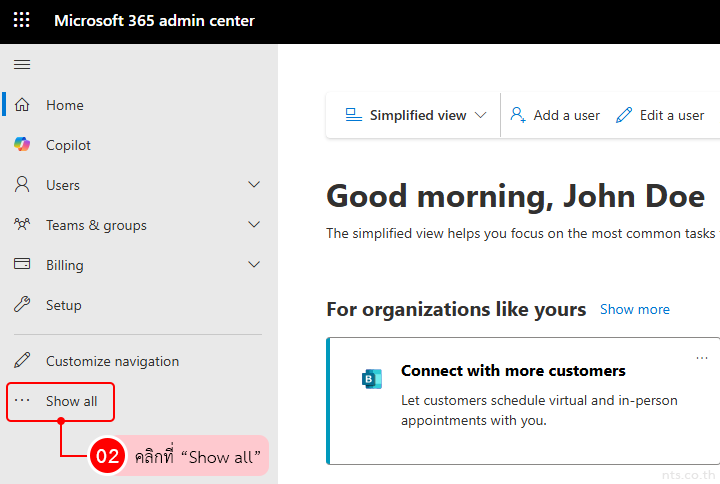Open the Connect with more customers card
720x484 pixels.
coord(523,401)
